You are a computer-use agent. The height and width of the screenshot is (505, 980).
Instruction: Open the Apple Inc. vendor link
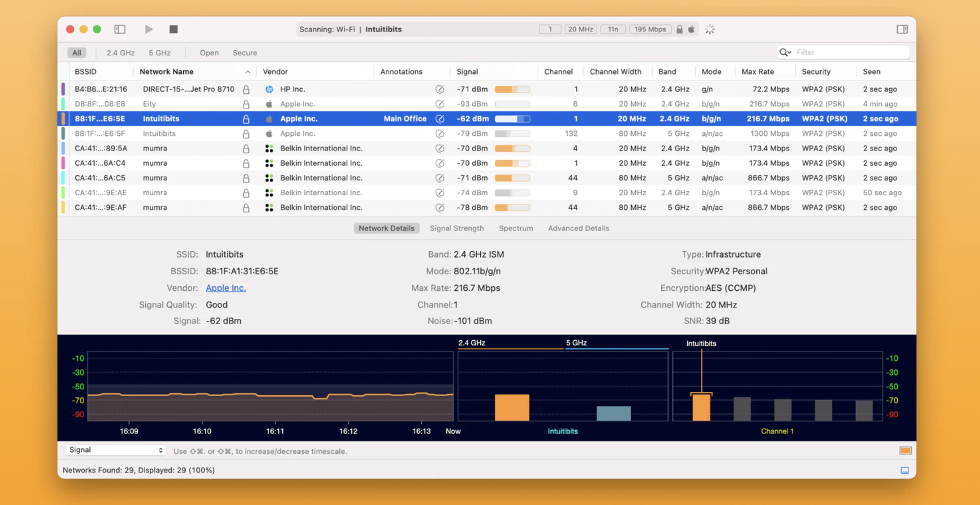click(x=226, y=288)
